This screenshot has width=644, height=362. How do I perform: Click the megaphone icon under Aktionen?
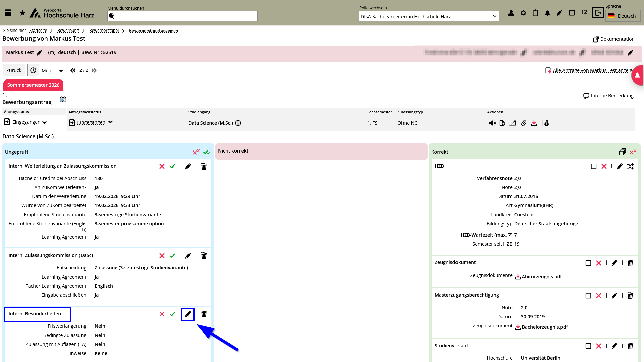[x=492, y=123]
